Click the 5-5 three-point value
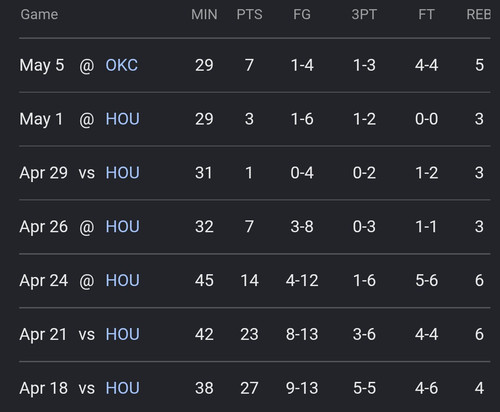This screenshot has width=500, height=412. click(x=364, y=388)
